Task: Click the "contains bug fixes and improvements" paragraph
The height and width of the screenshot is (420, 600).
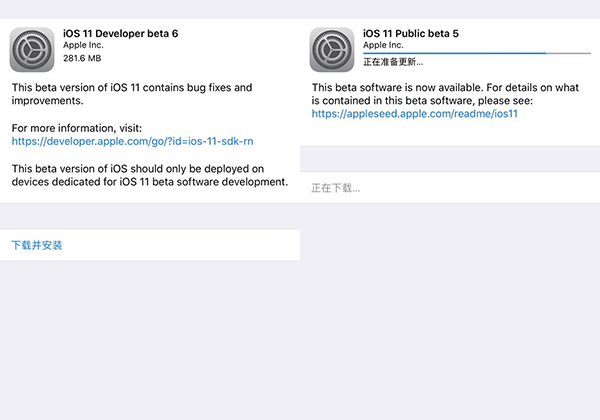Action: pyautogui.click(x=132, y=94)
